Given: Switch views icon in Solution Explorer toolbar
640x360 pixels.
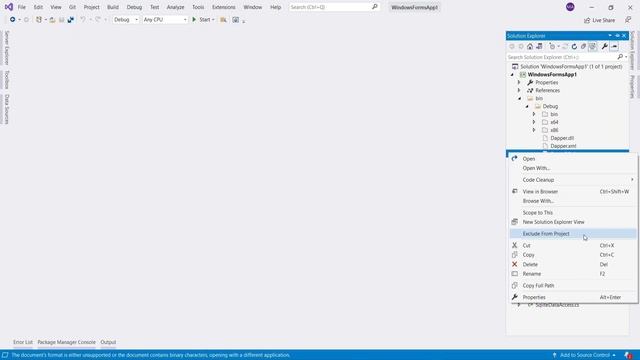Looking at the screenshot, I should coord(539,47).
